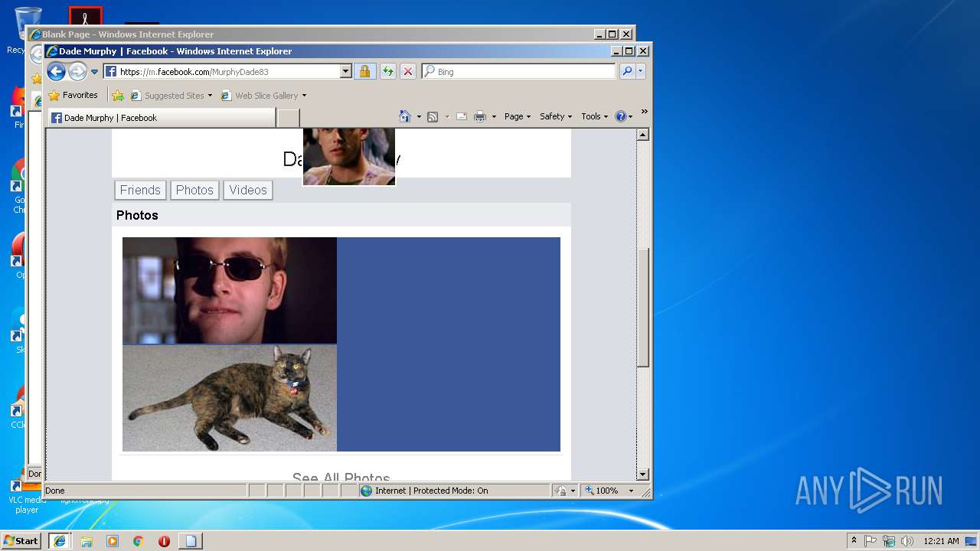Launch Chrome from the taskbar
The width and height of the screenshot is (980, 551).
tap(139, 541)
